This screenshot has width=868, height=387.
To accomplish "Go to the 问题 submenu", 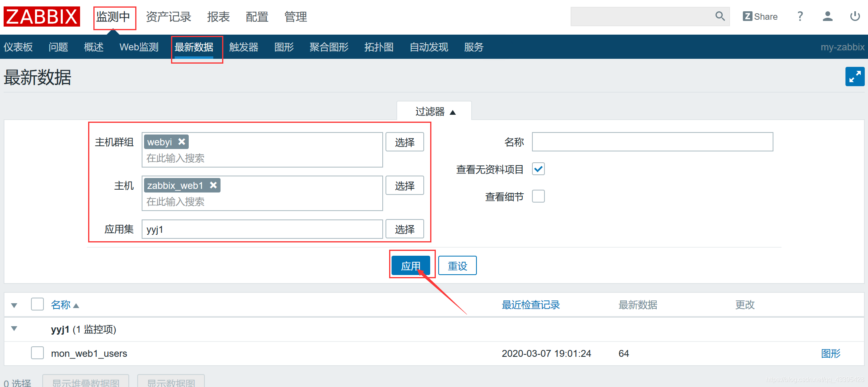I will (58, 47).
